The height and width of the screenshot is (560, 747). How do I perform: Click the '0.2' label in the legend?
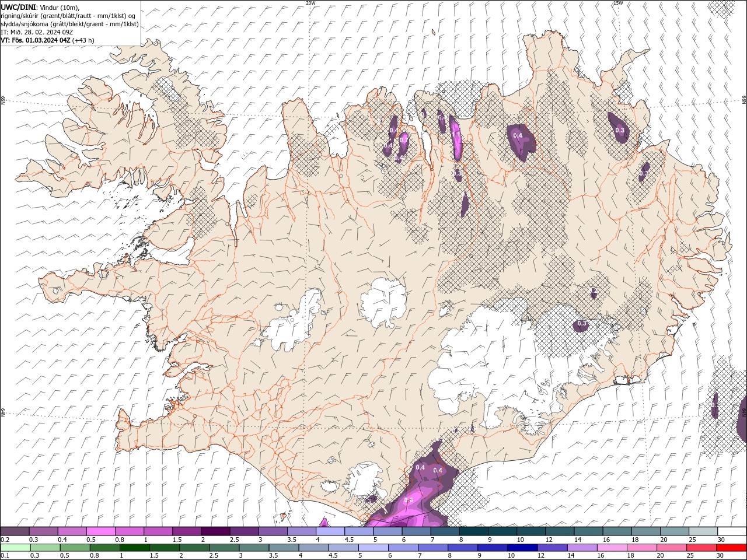tap(5, 540)
